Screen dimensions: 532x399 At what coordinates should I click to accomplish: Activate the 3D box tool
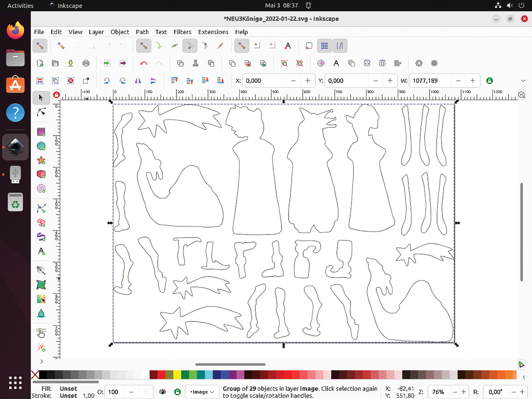tap(41, 174)
